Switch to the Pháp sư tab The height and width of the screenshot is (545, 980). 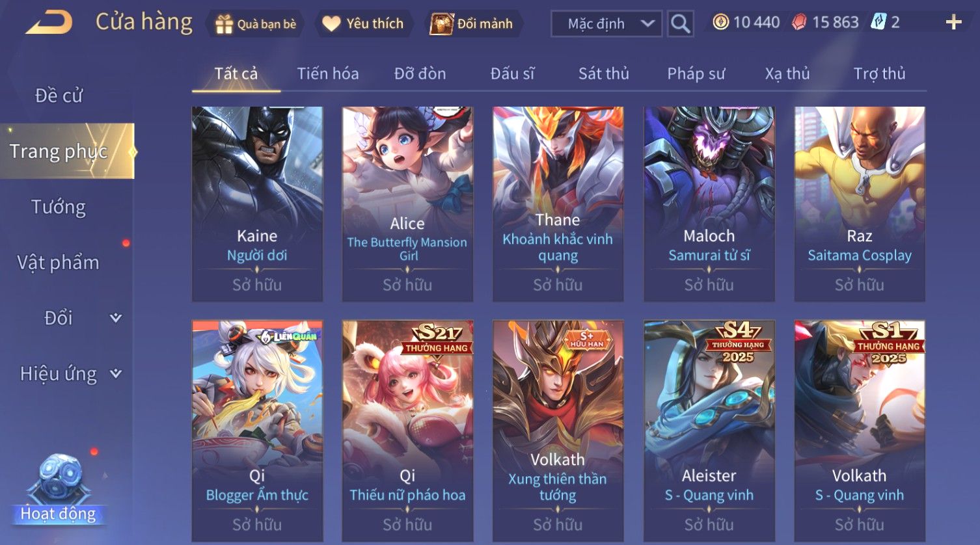[696, 73]
